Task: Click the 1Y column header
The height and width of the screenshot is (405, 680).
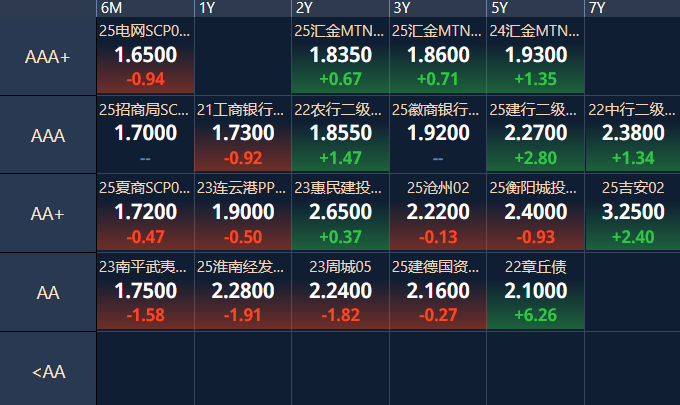Action: coord(242,8)
